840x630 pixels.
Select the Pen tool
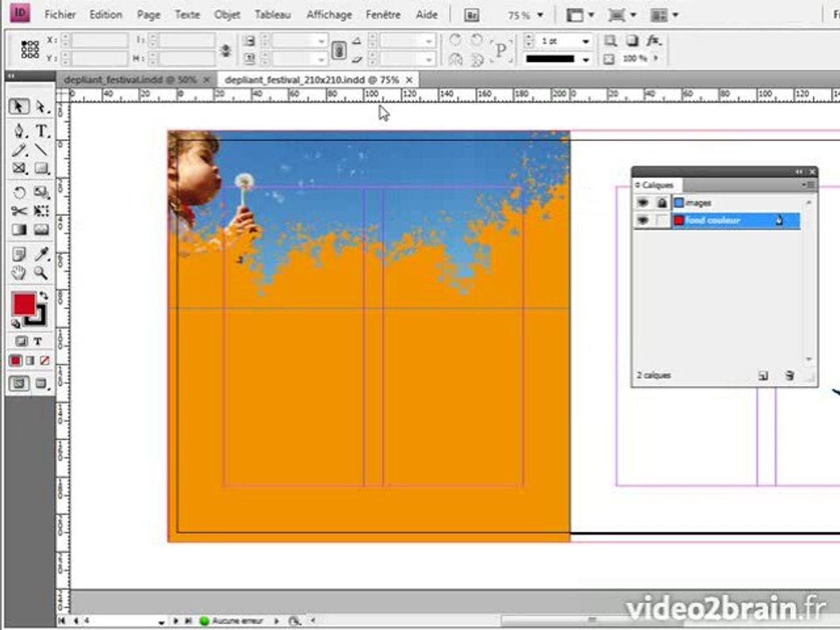point(18,130)
